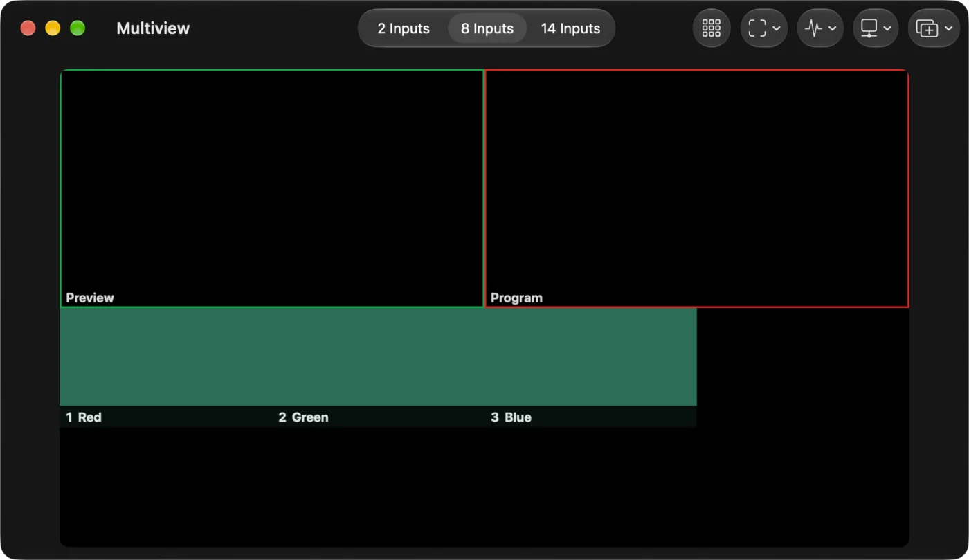Expand the waveform monitor dropdown
The width and height of the screenshot is (969, 560).
820,28
